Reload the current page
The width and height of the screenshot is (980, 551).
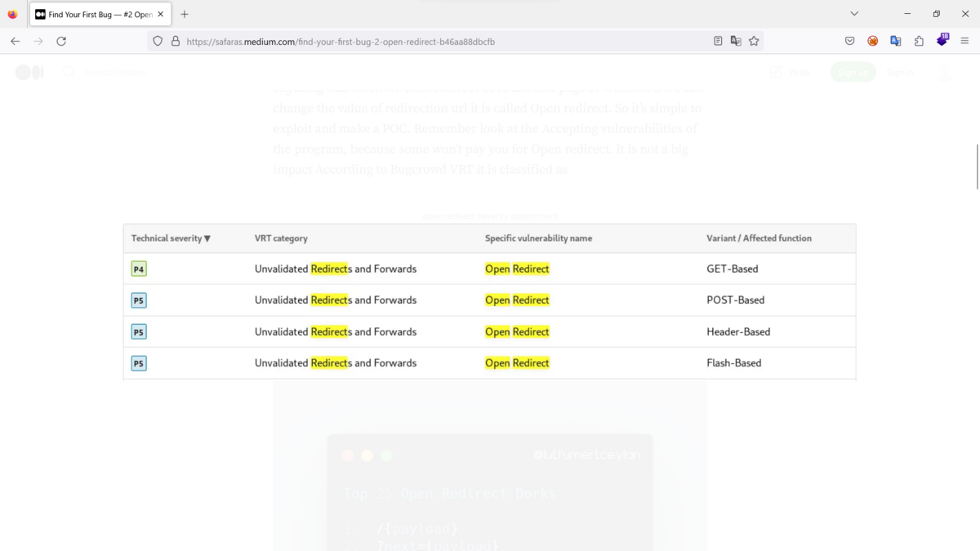tap(61, 41)
